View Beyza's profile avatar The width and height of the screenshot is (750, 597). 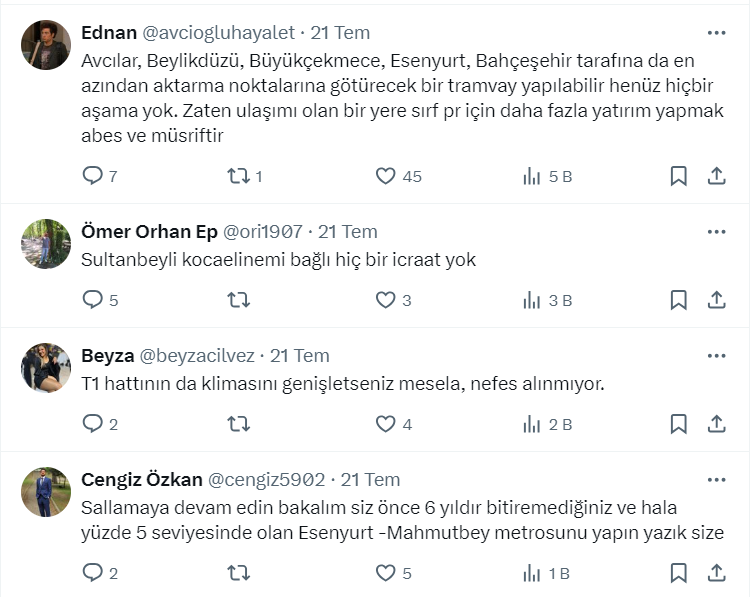(x=46, y=368)
